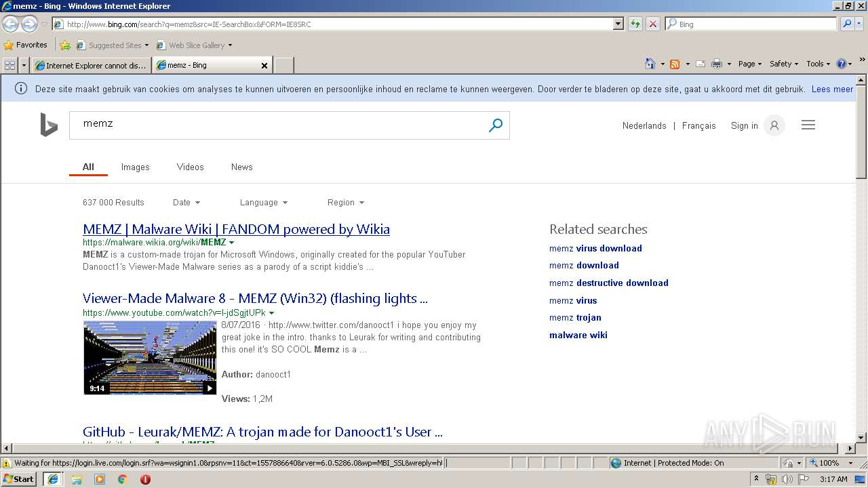Image resolution: width=868 pixels, height=488 pixels.
Task: Click the Bing logo on the page
Action: [x=49, y=125]
